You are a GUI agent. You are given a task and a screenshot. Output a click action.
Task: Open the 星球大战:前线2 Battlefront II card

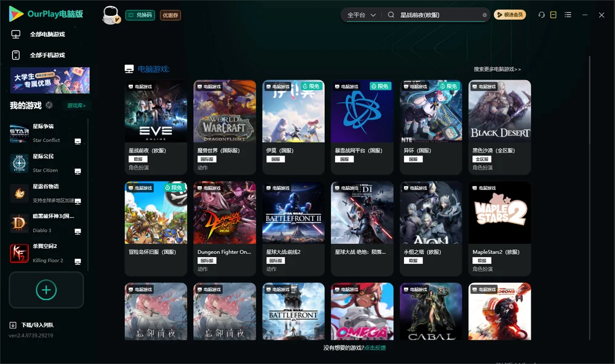click(x=293, y=229)
